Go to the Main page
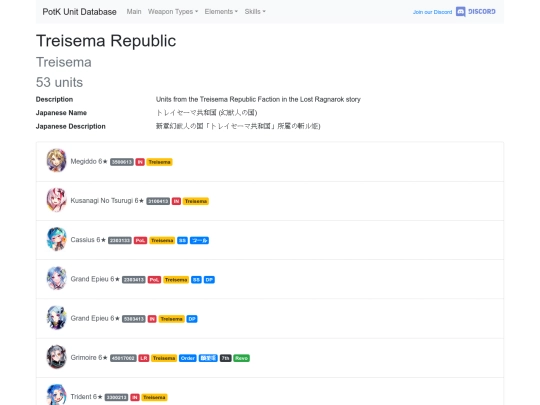Image resolution: width=540 pixels, height=405 pixels. pyautogui.click(x=134, y=12)
